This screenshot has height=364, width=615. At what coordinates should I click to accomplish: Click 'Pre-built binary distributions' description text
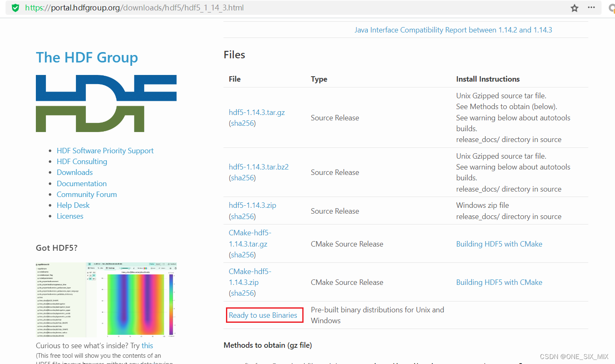(x=377, y=315)
